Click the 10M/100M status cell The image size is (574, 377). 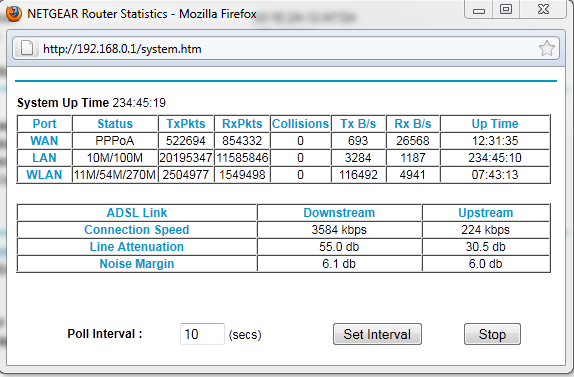click(x=115, y=158)
